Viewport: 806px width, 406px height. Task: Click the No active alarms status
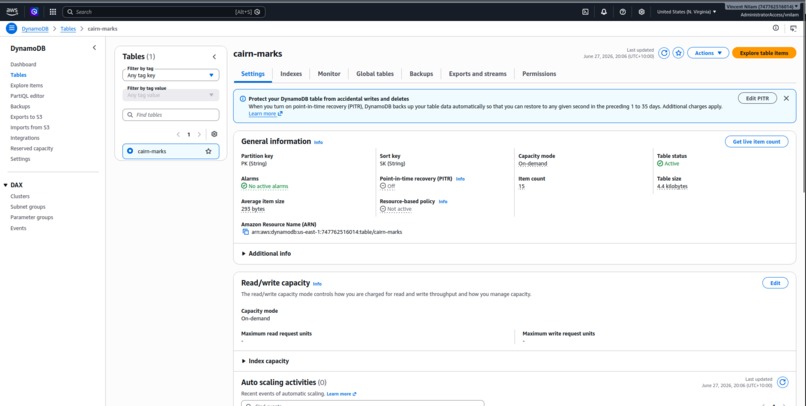point(265,186)
